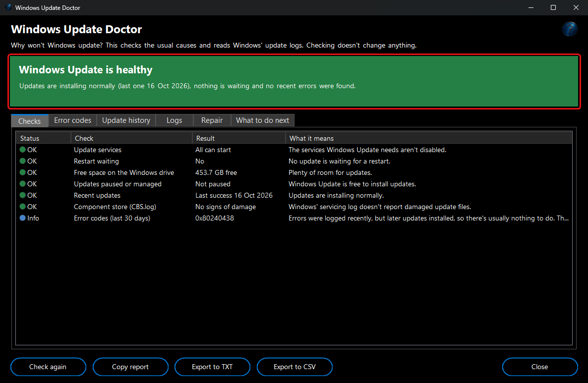
Task: Click Last success 16 Oct 2026 result
Action: tap(234, 195)
